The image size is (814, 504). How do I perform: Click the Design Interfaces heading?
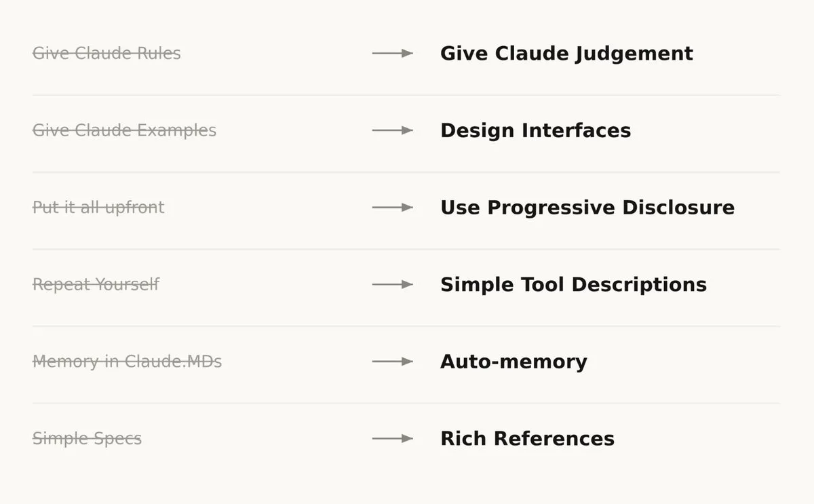click(x=535, y=130)
